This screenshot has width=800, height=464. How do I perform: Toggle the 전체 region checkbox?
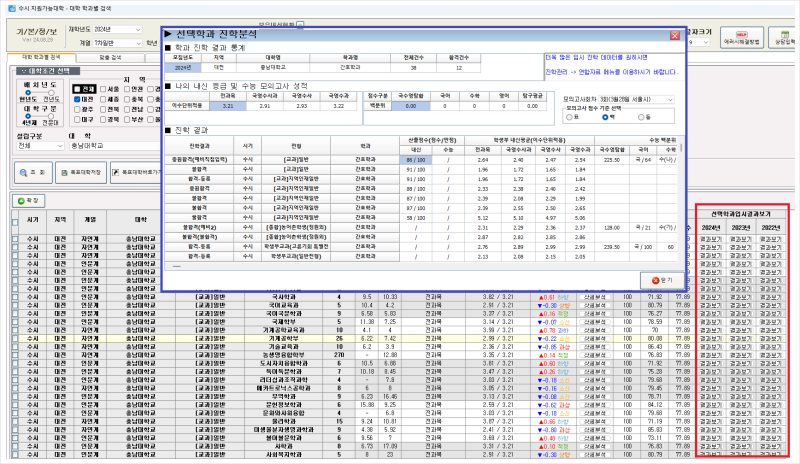coord(77,89)
